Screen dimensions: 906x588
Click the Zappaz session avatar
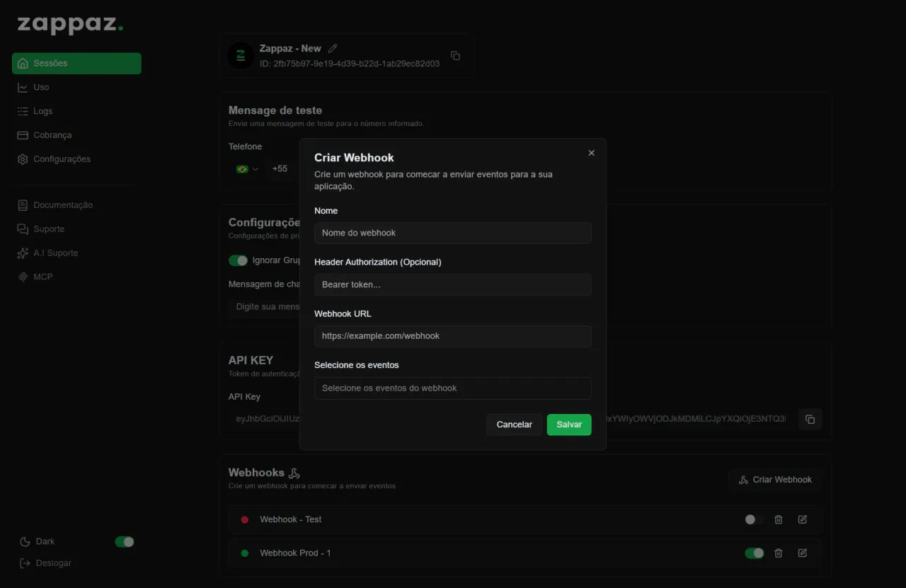click(241, 55)
